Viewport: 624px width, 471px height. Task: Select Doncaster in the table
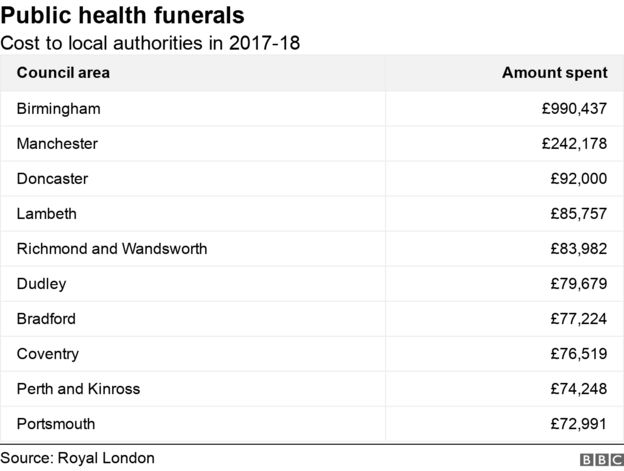click(52, 179)
